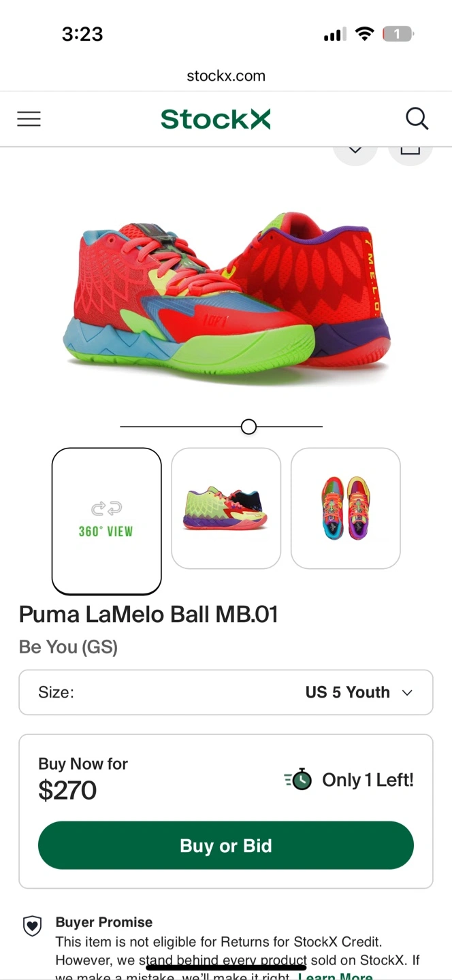Open the Size US 5 Youth dropdown
Viewport: 452px width, 980px height.
[x=226, y=692]
